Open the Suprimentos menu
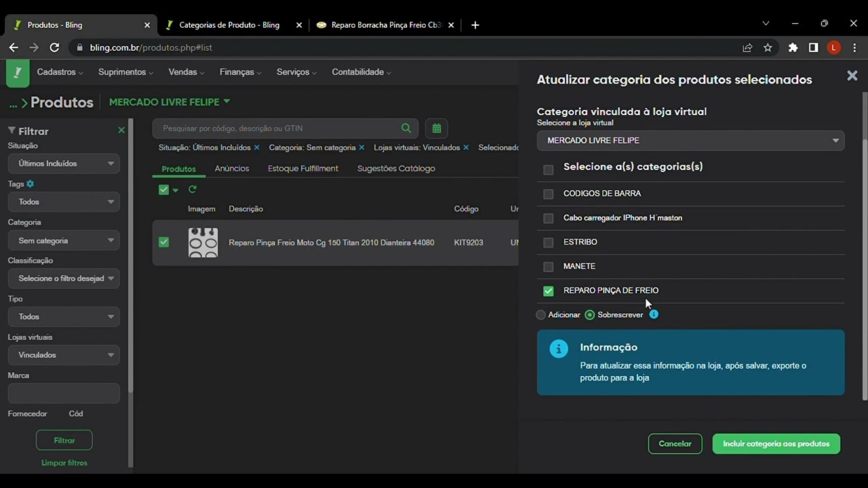Viewport: 868px width, 488px height. tap(125, 72)
